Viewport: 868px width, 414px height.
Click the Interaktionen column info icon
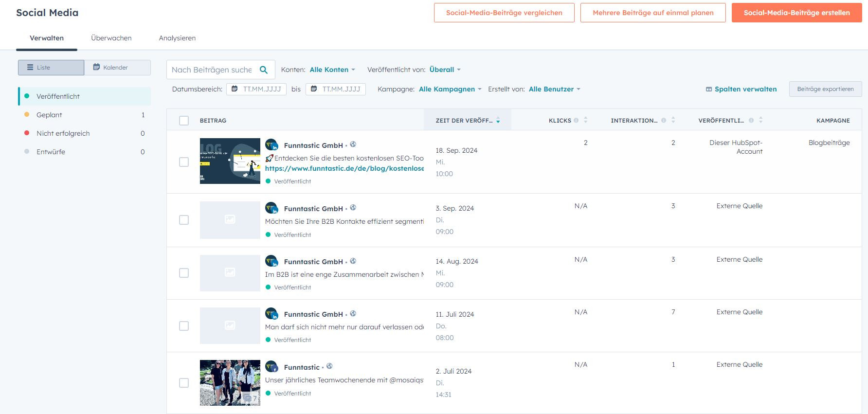pyautogui.click(x=664, y=120)
